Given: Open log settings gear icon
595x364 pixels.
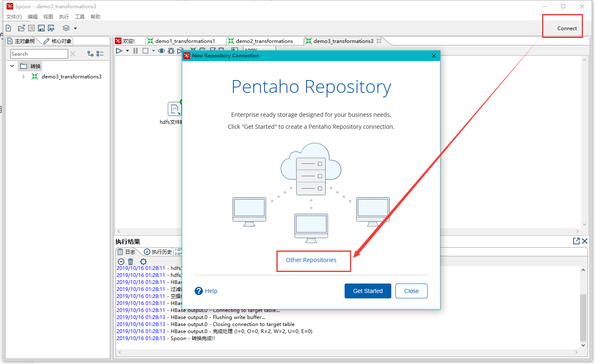Looking at the screenshot, I should pos(143,262).
